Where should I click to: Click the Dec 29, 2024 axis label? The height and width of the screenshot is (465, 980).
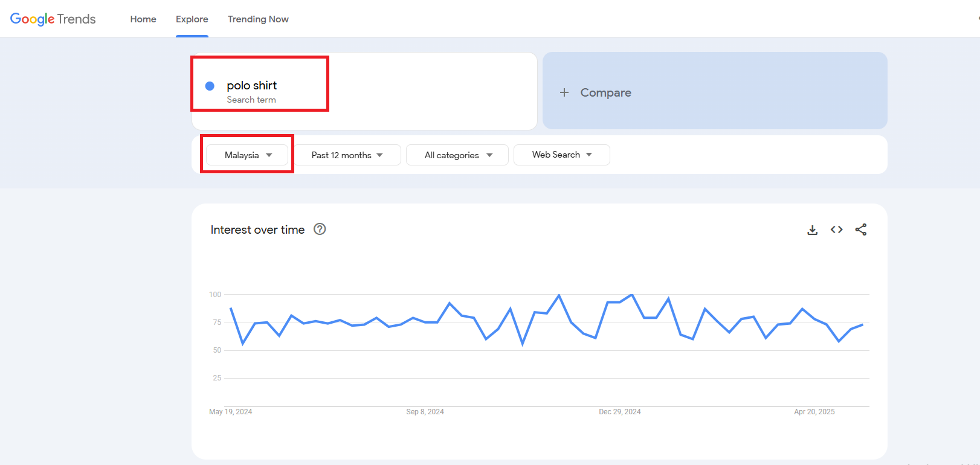[x=620, y=412]
